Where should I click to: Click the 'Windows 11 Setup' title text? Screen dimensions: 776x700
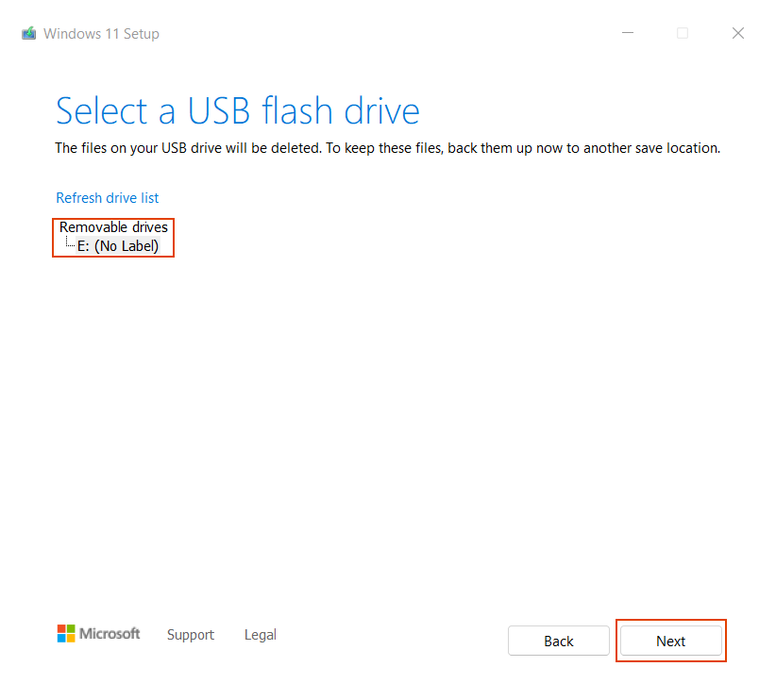point(101,34)
